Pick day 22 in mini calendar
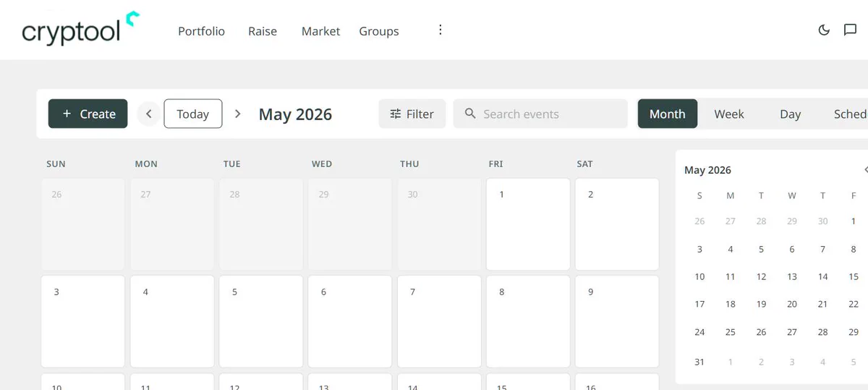The image size is (868, 390). [x=854, y=304]
